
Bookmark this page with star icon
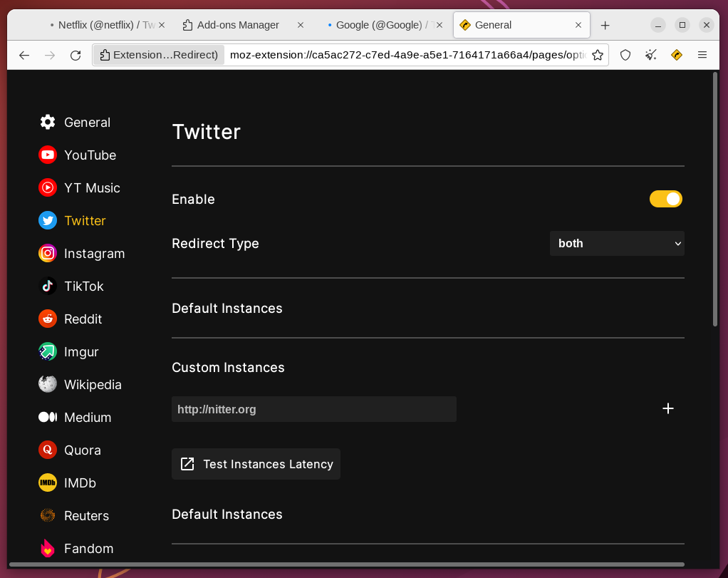click(598, 55)
